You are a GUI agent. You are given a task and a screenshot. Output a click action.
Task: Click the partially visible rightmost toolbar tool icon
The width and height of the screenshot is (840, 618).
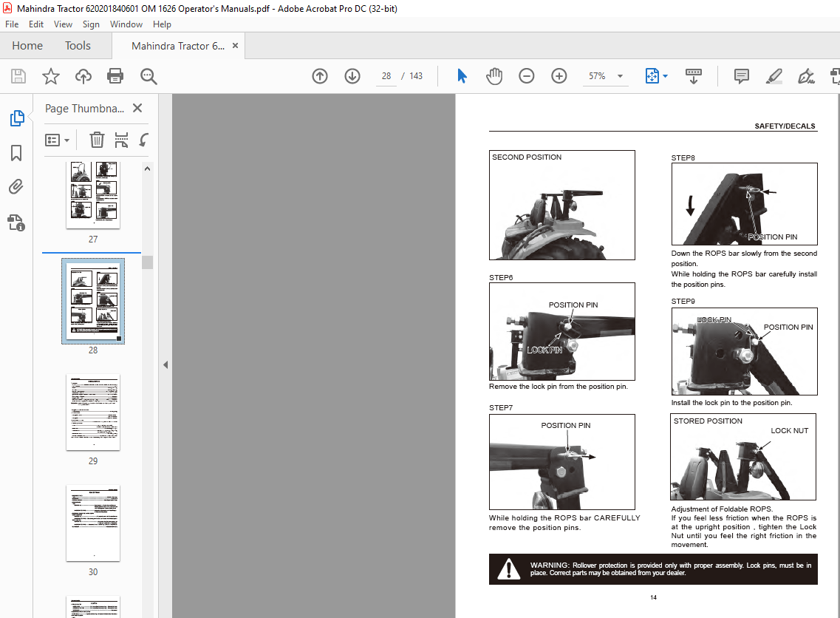coord(835,76)
